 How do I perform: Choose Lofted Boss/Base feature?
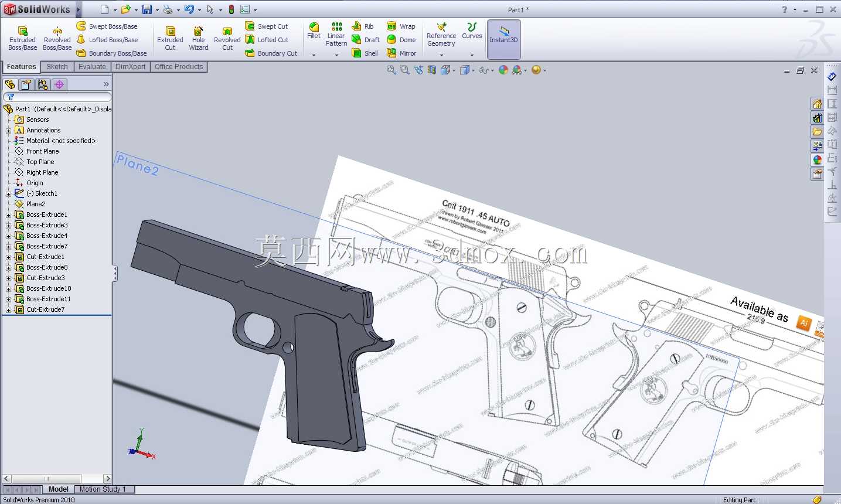click(107, 40)
